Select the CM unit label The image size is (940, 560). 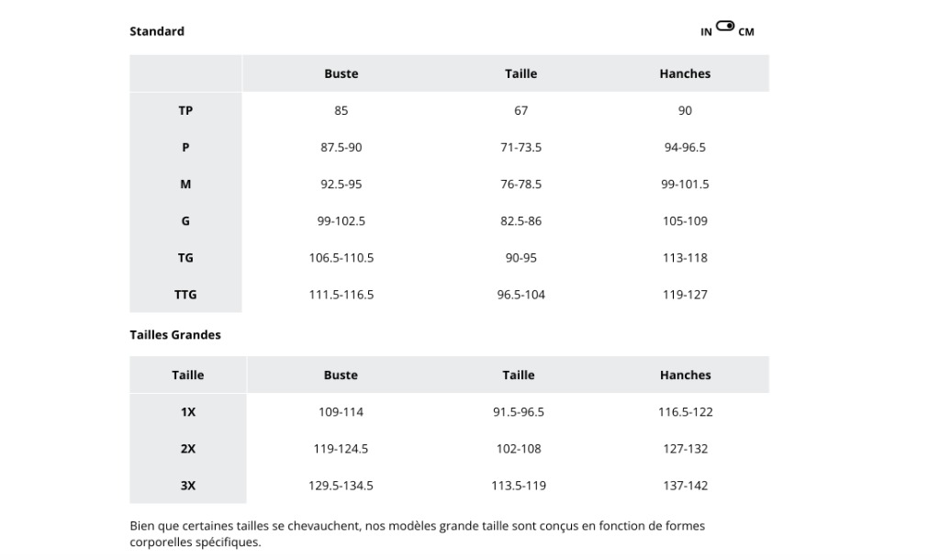(746, 32)
